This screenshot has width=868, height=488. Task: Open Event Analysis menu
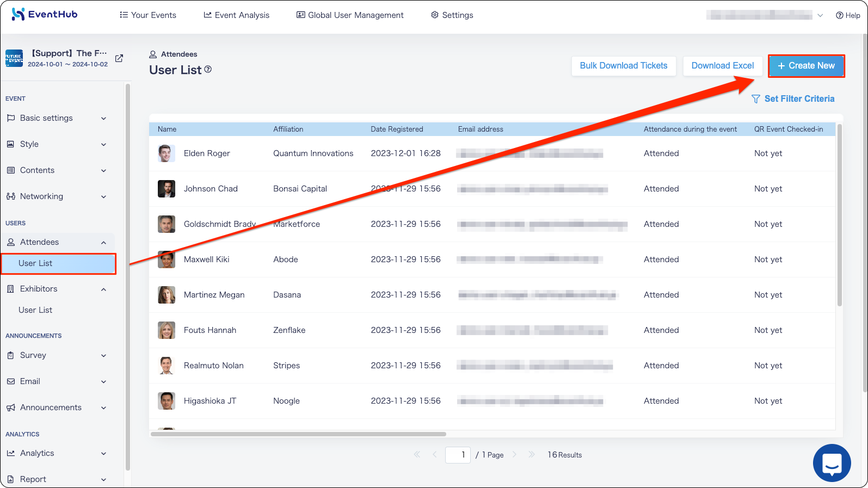236,15
